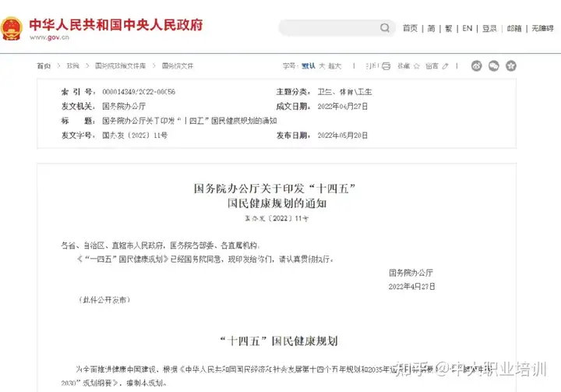Image resolution: width=561 pixels, height=392 pixels.
Task: Go to 首页 in the breadcrumb
Action: click(x=44, y=66)
